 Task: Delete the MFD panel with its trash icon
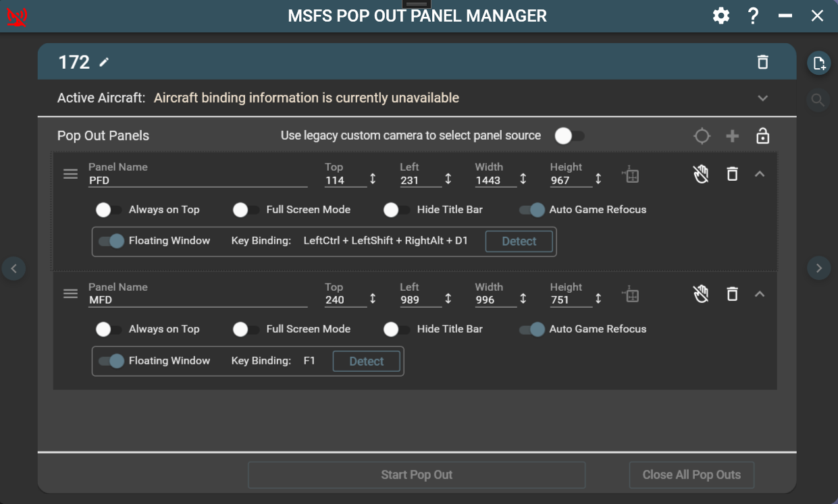coord(732,293)
